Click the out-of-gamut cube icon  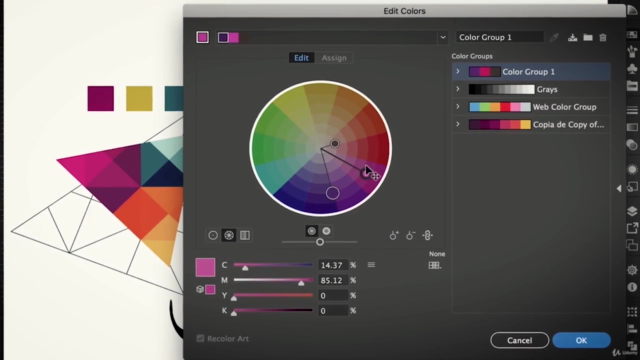tap(200, 289)
